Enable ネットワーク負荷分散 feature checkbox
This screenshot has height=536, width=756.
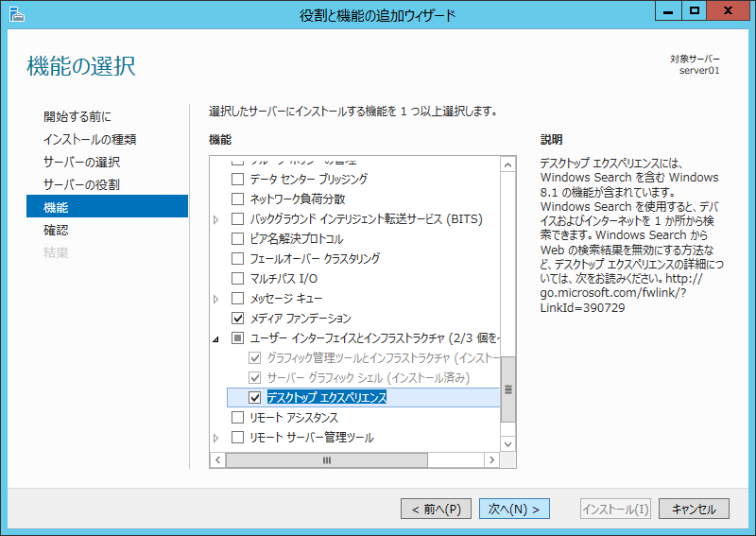[238, 199]
